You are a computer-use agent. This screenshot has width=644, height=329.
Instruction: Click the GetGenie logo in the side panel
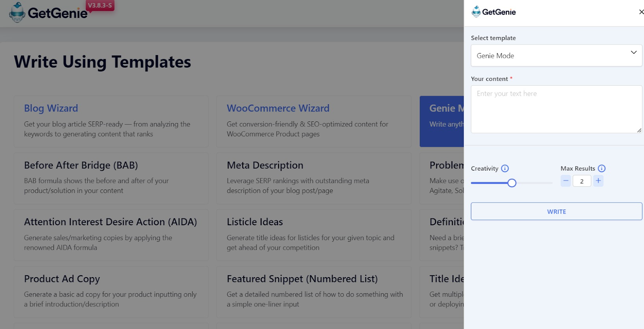(x=493, y=12)
